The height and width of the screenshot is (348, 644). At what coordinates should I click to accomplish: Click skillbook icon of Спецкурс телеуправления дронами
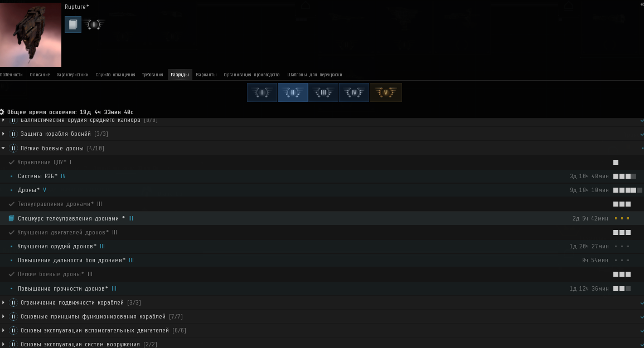pos(12,218)
